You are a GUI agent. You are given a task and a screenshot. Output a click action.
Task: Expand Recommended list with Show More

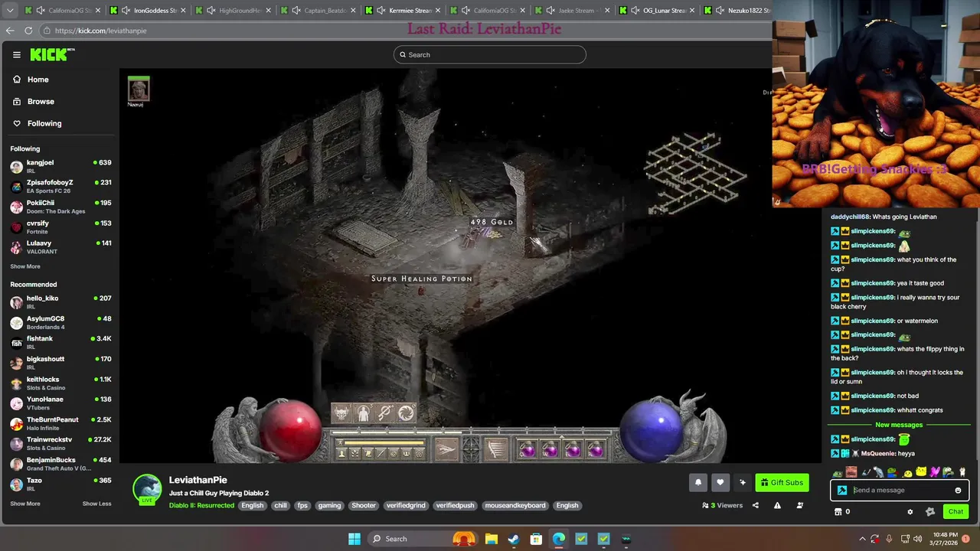[x=25, y=504]
